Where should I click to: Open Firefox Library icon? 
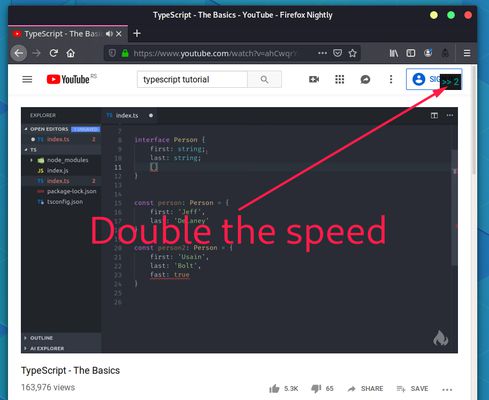tap(394, 53)
